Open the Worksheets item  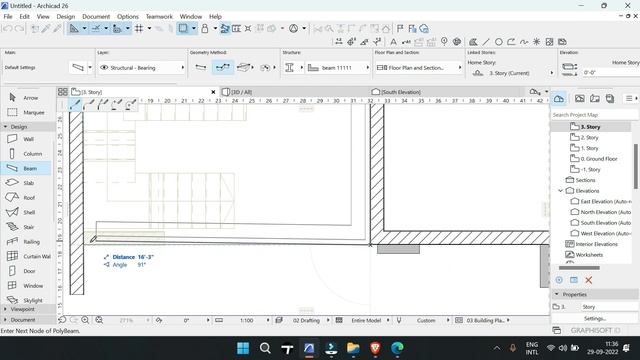click(589, 255)
